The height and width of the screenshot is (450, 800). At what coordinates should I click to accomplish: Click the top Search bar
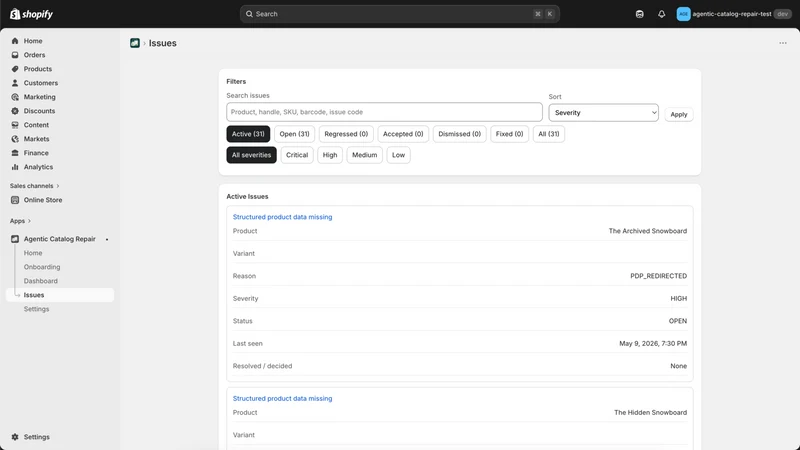399,14
